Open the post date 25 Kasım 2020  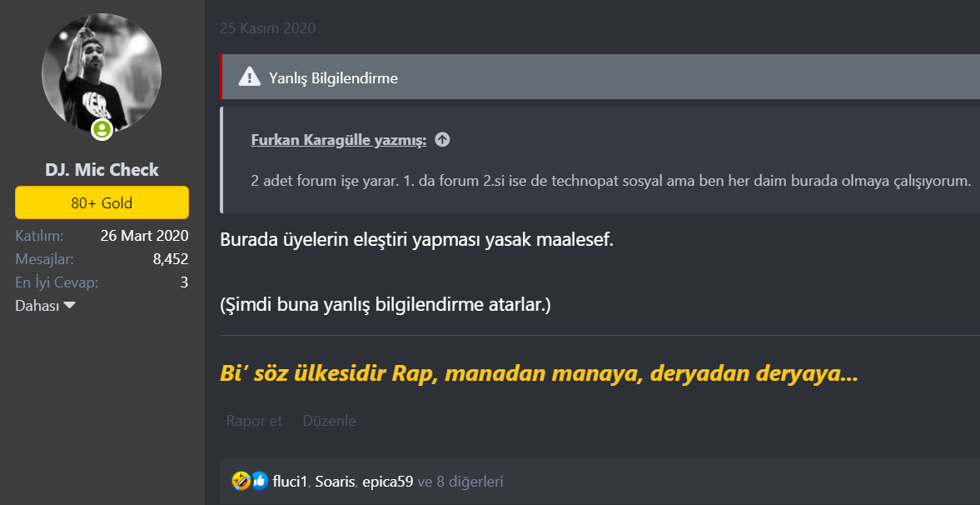tap(267, 28)
